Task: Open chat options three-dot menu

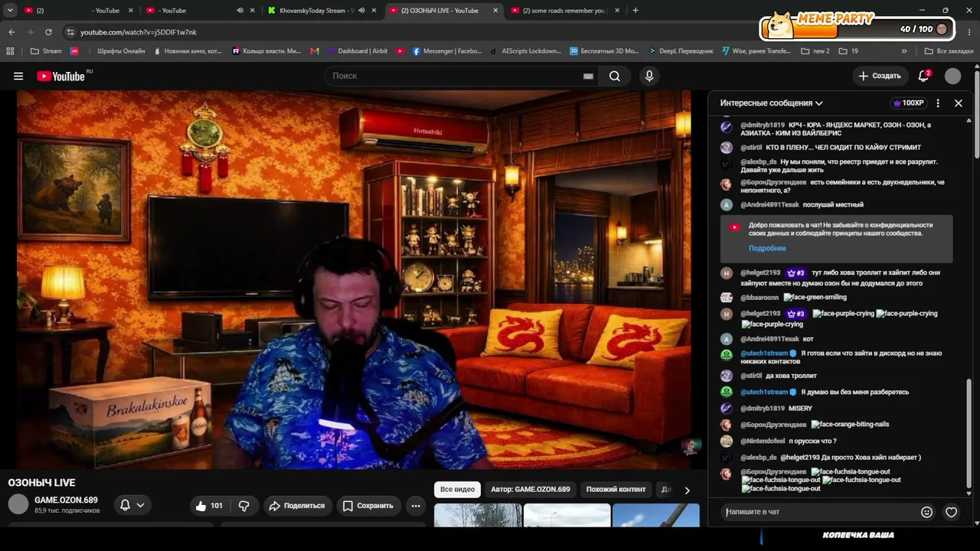Action: point(938,103)
